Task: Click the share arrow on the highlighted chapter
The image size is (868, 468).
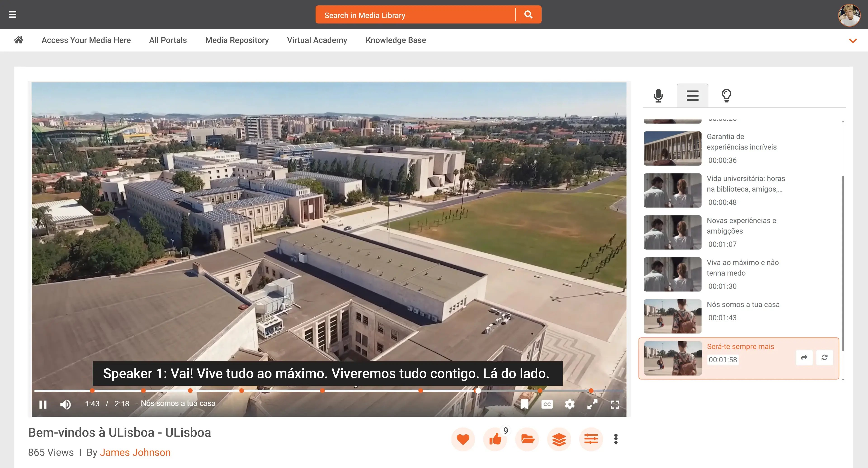Action: (804, 358)
